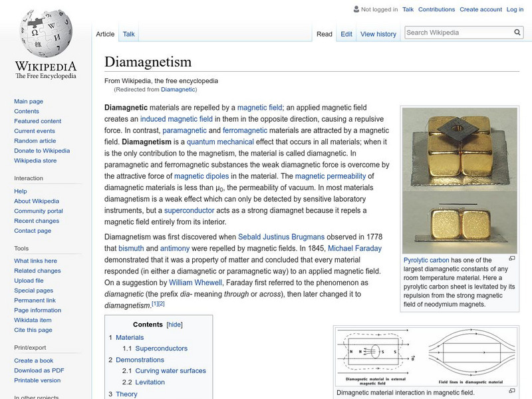Screen dimensions: 532x399
Task: Open the Pyrolytic carbon caption link
Action: point(426,260)
